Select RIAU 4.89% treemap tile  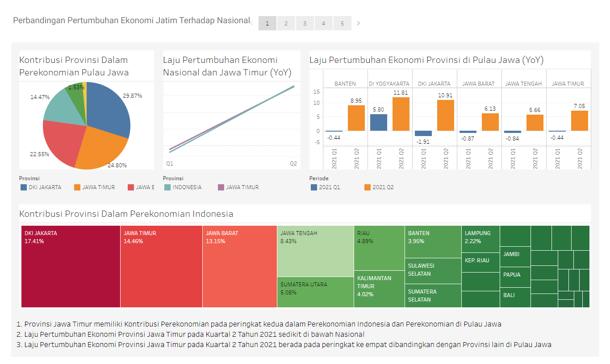379,248
